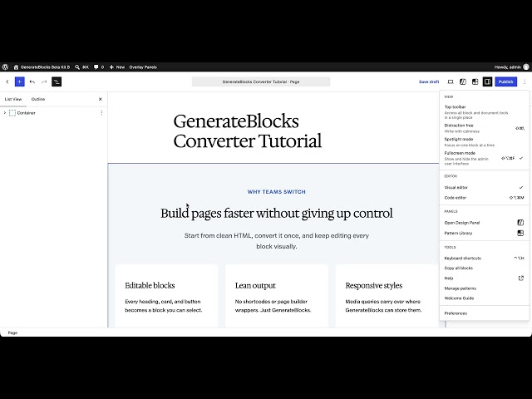Screen dimensions: 532x399
Task: Open the WordPress logo menu
Action: coord(5,67)
